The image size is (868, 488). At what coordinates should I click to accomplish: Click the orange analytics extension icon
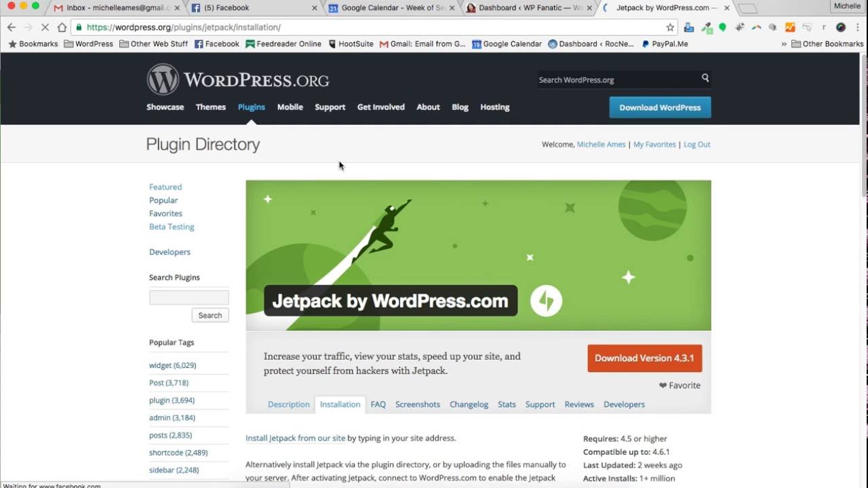(x=790, y=27)
